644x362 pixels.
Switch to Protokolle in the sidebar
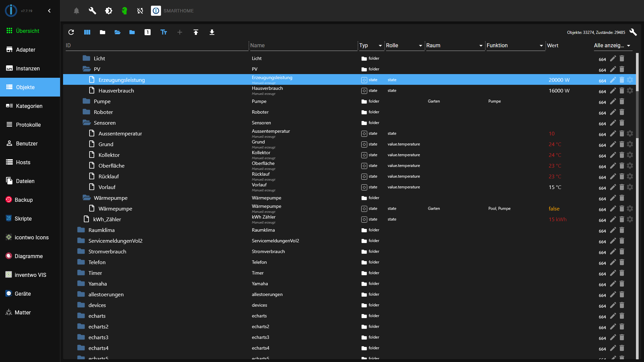click(28, 125)
